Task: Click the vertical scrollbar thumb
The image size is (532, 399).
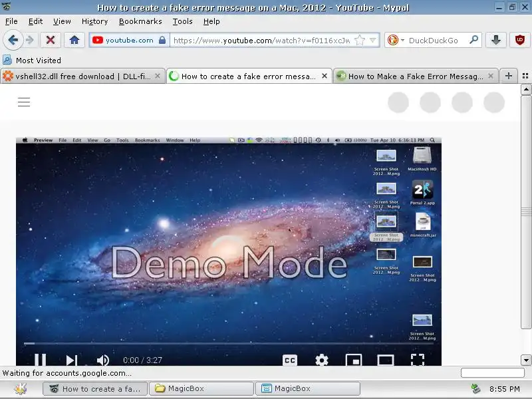Action: point(526,212)
